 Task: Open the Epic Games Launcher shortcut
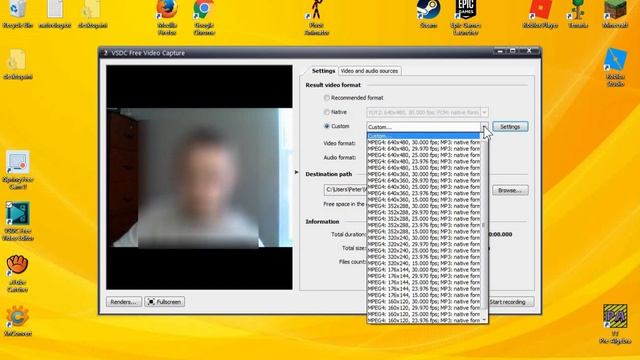click(x=466, y=18)
